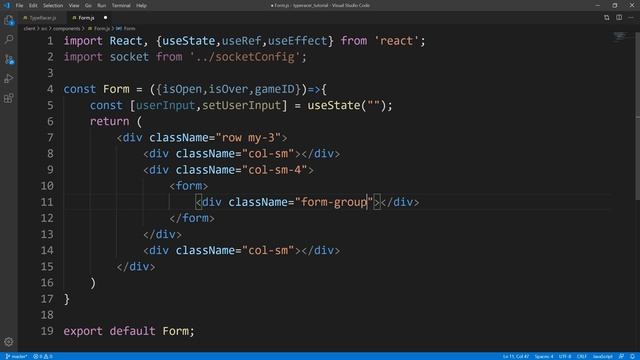The width and height of the screenshot is (640, 360).
Task: Open the Extensions view
Action: point(9,98)
